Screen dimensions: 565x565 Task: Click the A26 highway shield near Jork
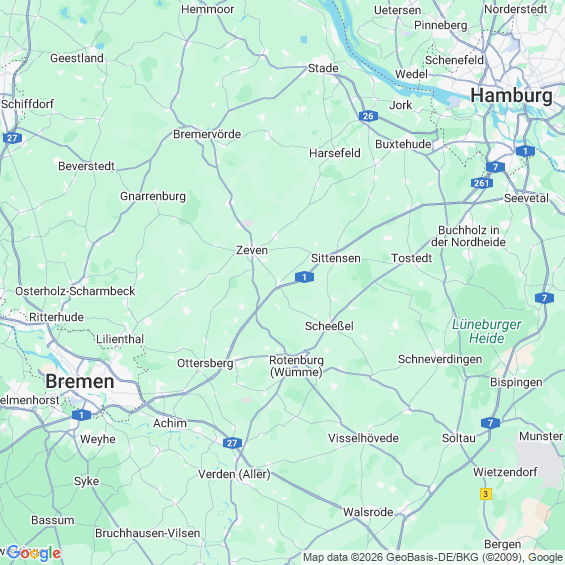coord(368,116)
